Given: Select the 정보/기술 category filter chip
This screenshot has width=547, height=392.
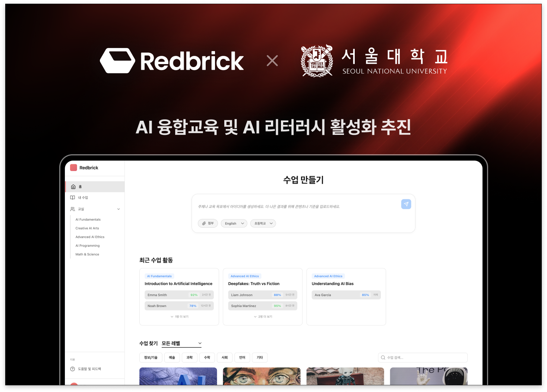Looking at the screenshot, I should pyautogui.click(x=151, y=357).
